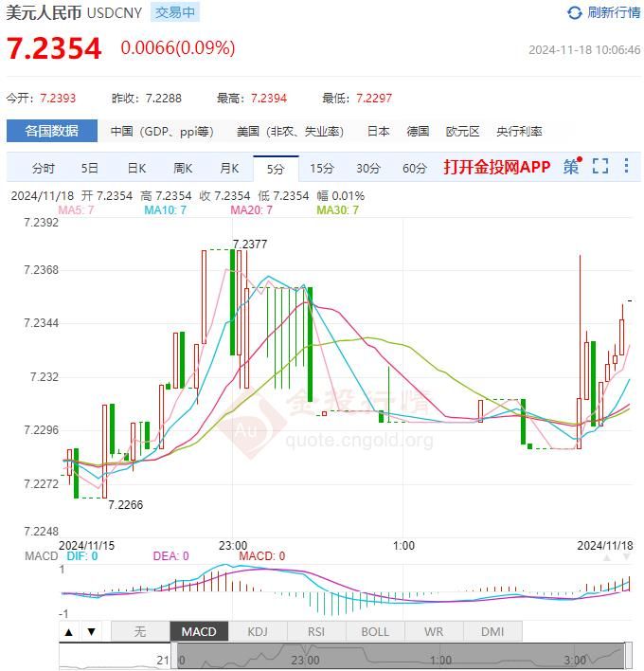Click the 昨收 value 7.2288
Viewport: 644px width, 671px height.
click(x=163, y=99)
